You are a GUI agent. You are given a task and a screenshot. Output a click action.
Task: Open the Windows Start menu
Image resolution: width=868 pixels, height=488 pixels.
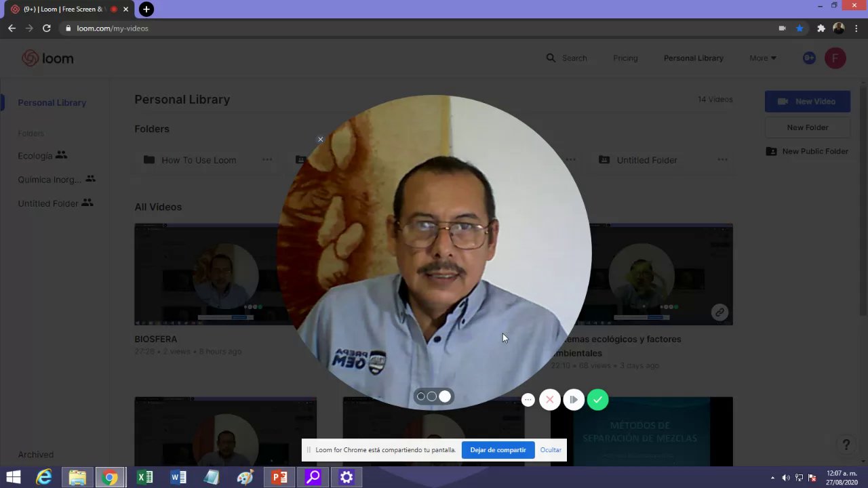coord(13,477)
